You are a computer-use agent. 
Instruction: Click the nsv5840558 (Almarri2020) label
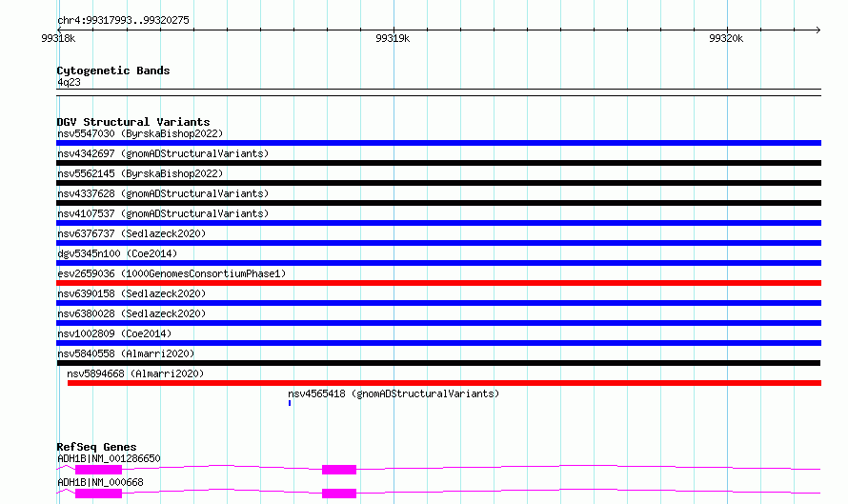(126, 353)
